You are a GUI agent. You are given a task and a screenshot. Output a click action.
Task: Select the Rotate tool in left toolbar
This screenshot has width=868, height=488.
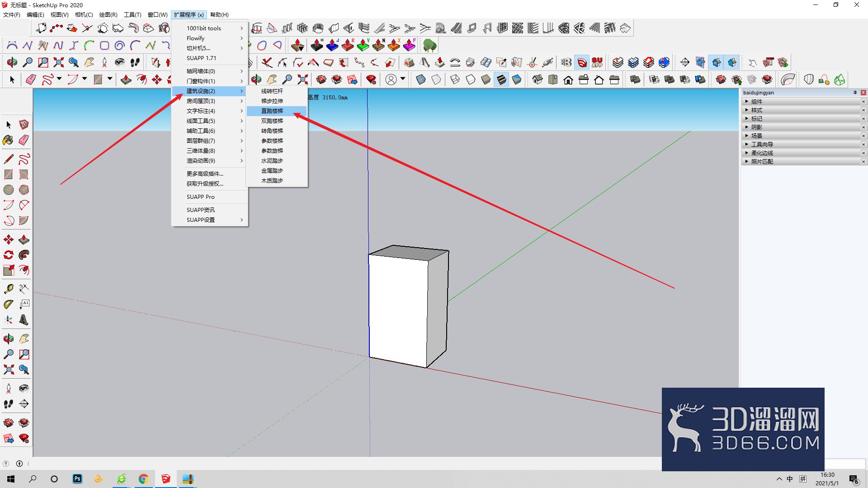[x=9, y=255]
